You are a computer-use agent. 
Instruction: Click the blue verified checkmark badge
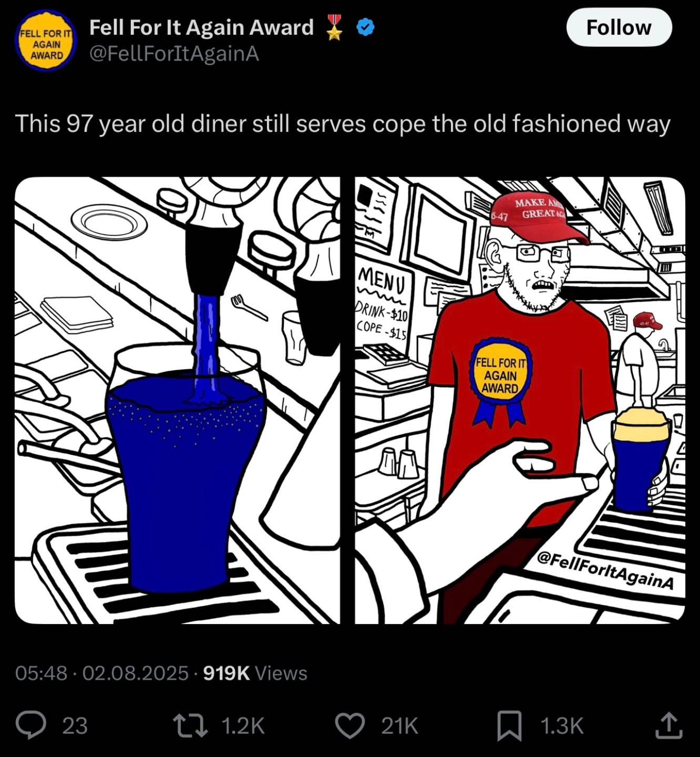tap(366, 27)
